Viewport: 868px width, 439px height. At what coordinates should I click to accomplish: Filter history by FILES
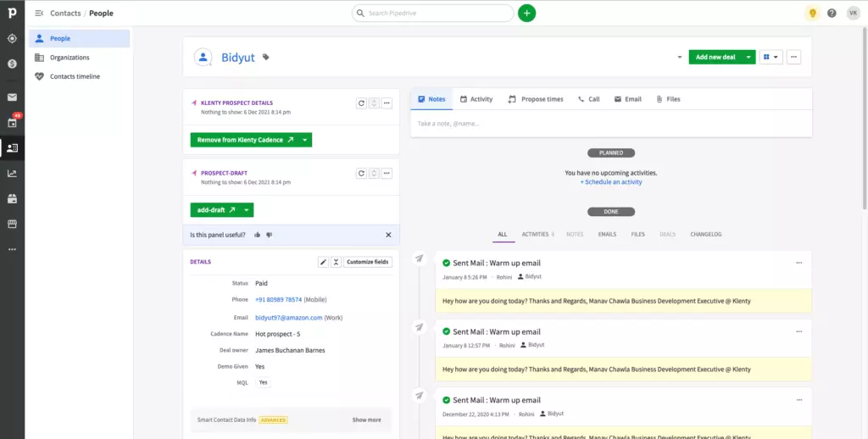(637, 235)
